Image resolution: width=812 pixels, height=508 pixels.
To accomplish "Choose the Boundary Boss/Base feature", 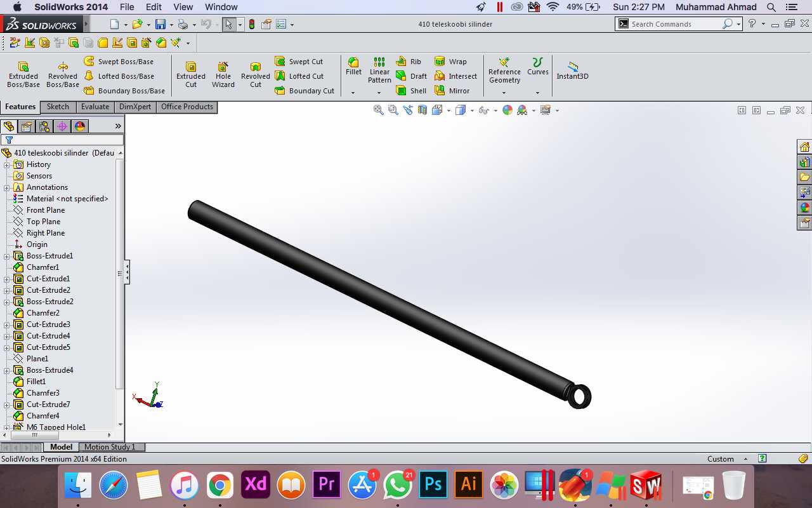I will [x=124, y=91].
